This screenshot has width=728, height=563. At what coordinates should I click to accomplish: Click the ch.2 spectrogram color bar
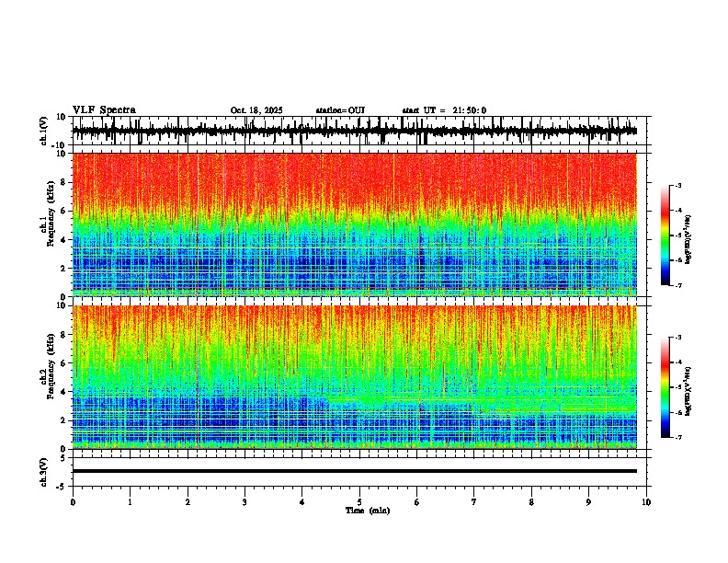pos(665,387)
